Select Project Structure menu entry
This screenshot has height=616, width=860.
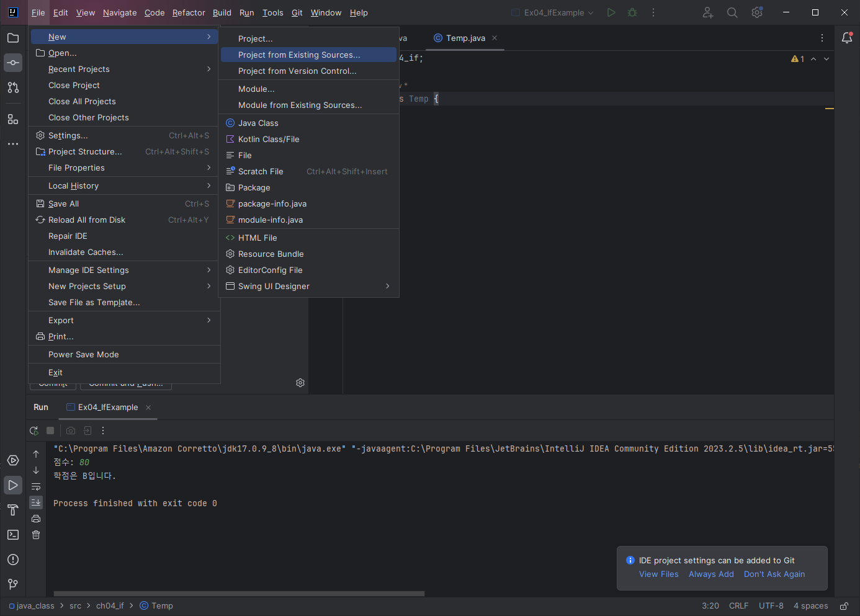[124, 152]
